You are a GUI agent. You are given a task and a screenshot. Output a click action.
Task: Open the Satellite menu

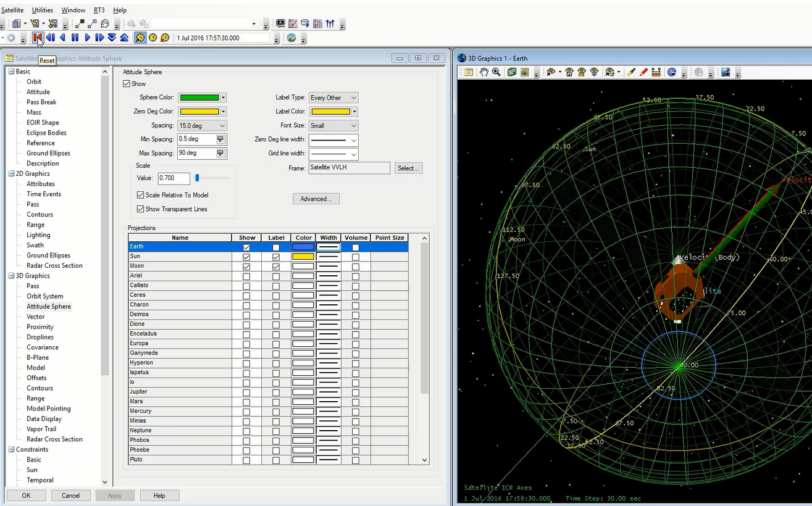(12, 9)
